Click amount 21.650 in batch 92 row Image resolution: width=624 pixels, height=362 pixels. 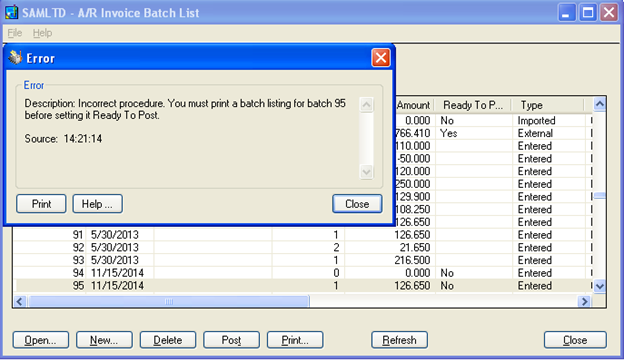point(415,247)
